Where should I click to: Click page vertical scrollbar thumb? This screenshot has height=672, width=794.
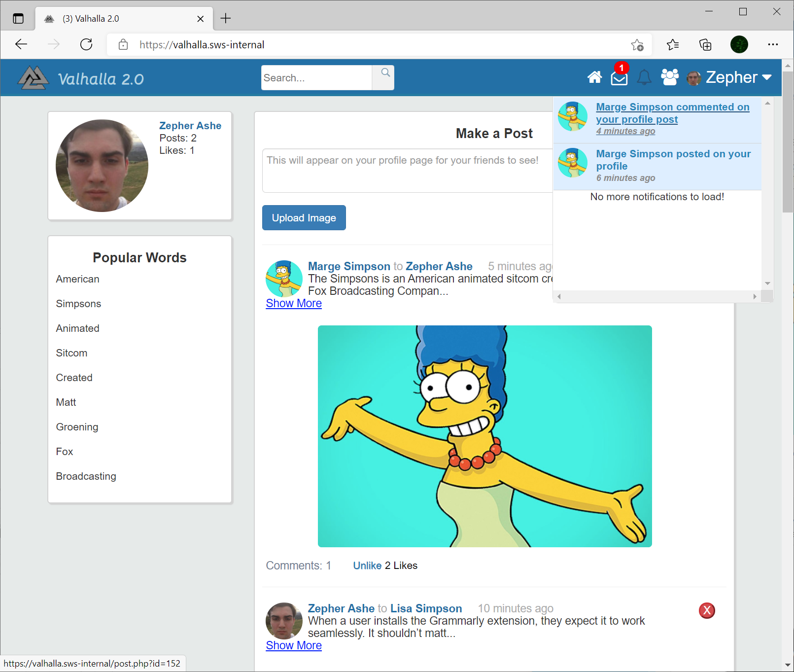click(x=788, y=141)
